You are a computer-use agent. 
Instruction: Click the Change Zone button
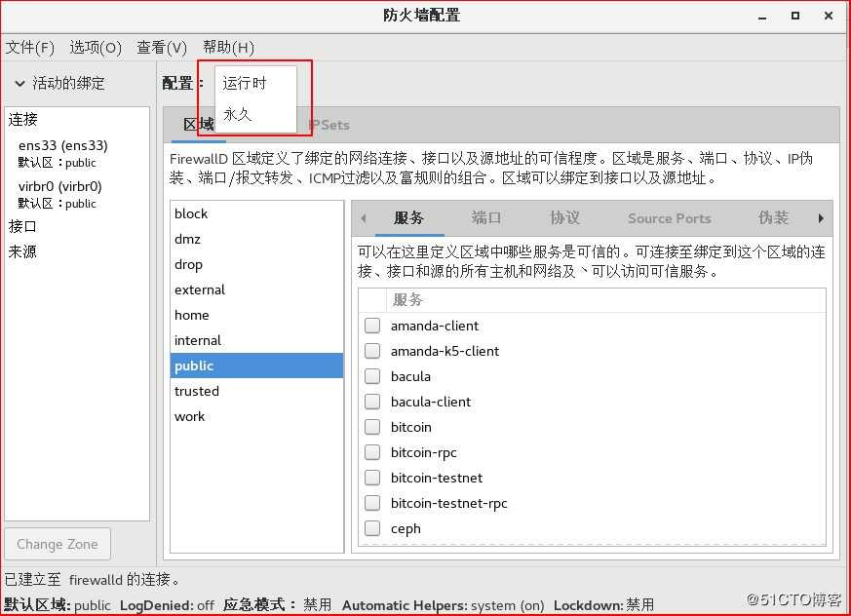pyautogui.click(x=58, y=544)
